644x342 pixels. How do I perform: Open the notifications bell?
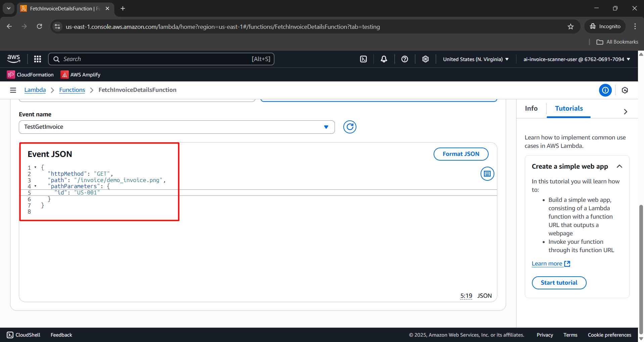384,59
